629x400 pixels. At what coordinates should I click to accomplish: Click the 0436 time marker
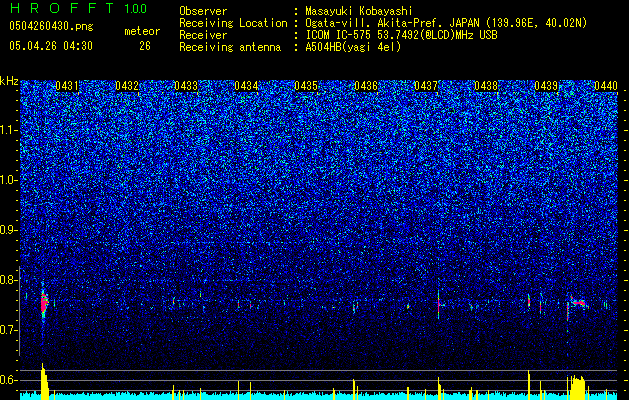tap(366, 86)
